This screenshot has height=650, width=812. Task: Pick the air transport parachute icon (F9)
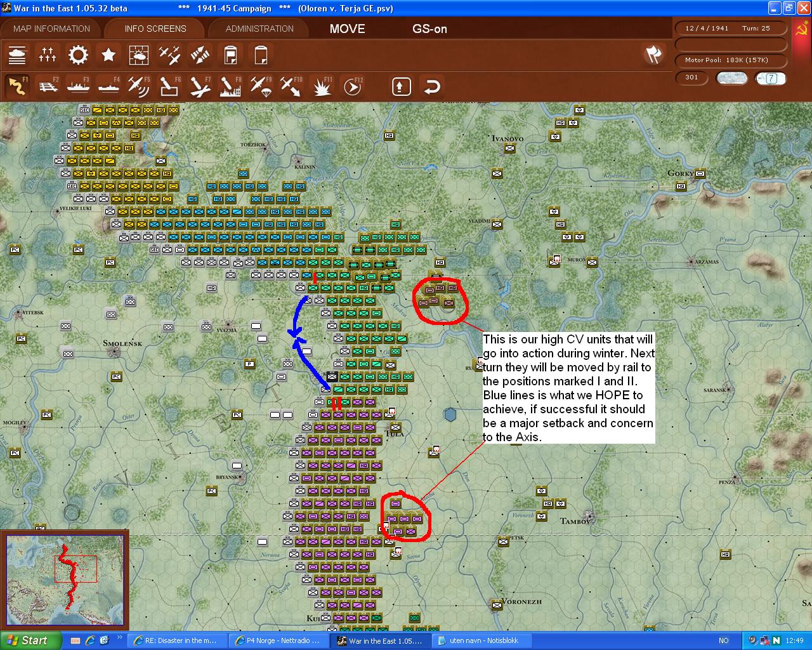coord(260,86)
